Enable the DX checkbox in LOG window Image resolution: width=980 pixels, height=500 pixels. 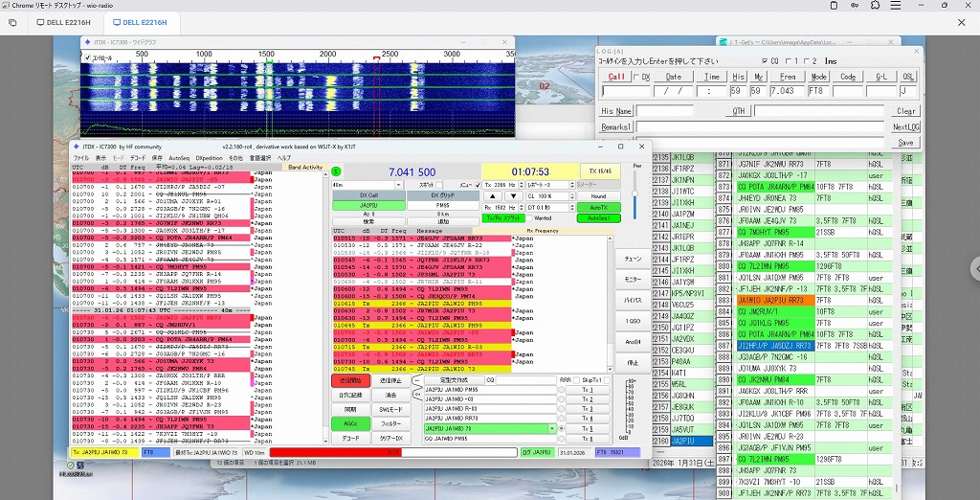pos(635,77)
